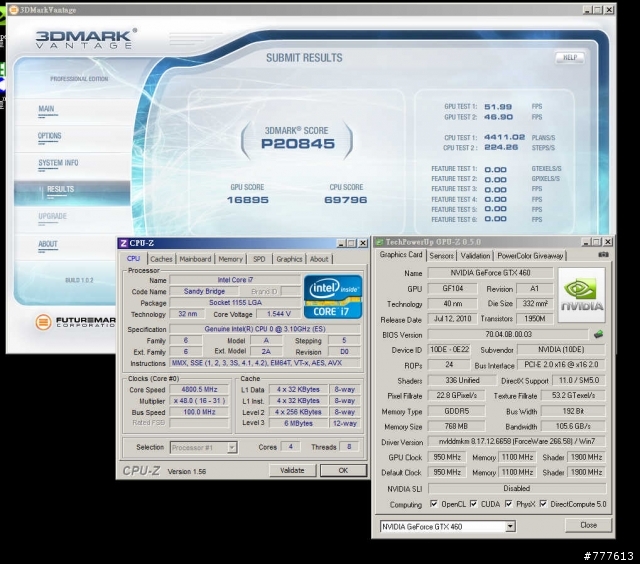Switch to the Caches tab in CPU-Z
Viewport: 640px width, 564px height.
click(161, 259)
